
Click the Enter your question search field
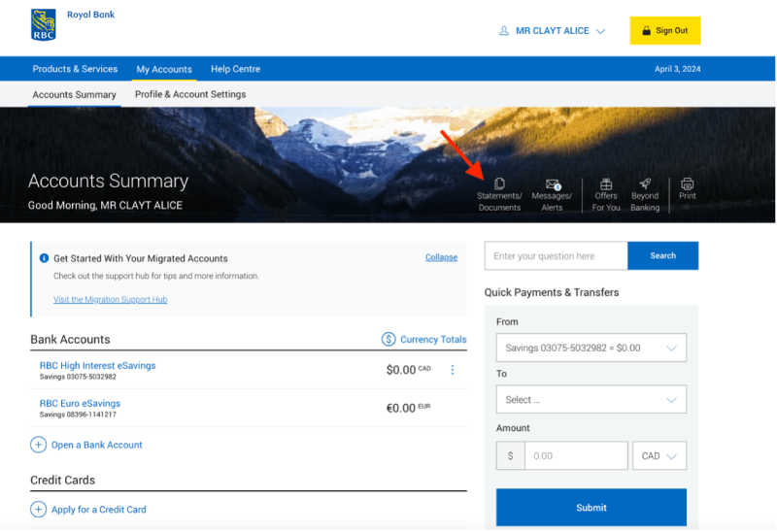(x=557, y=256)
